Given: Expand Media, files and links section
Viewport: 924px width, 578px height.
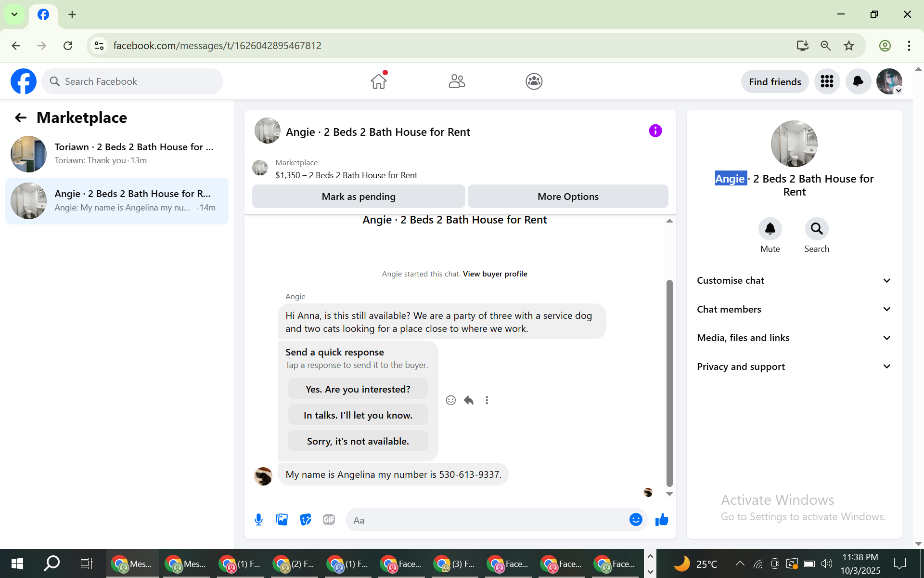Looking at the screenshot, I should pos(794,338).
